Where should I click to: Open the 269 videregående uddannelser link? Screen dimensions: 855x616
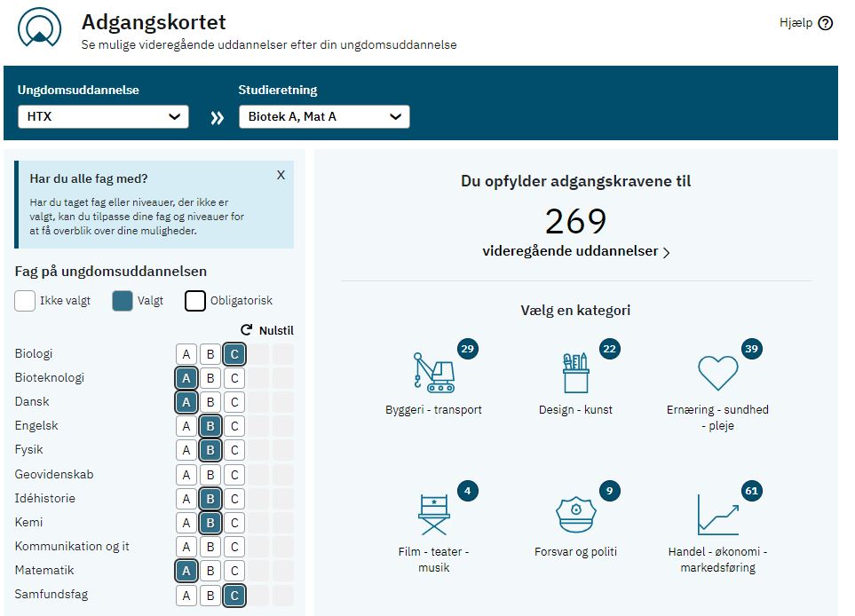coord(576,251)
